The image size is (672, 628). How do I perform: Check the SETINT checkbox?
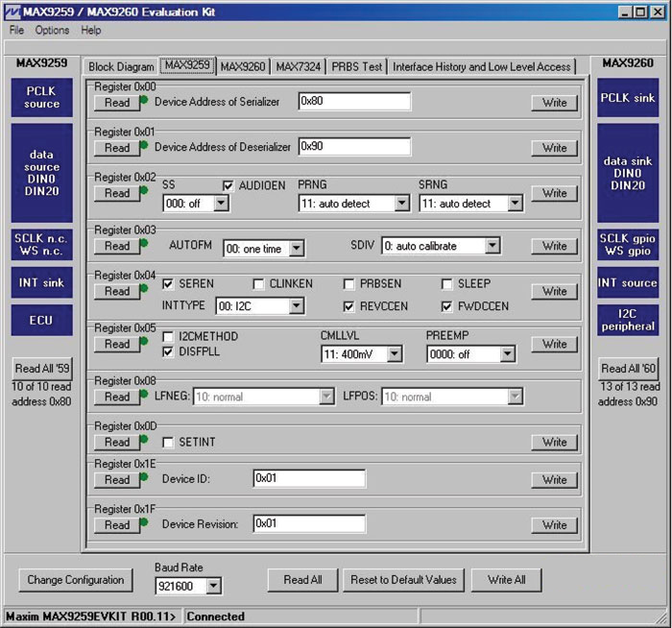point(168,442)
